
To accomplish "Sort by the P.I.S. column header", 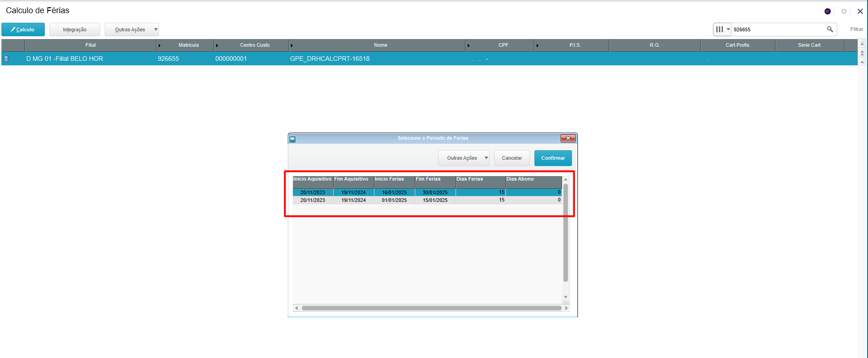I will (x=572, y=45).
